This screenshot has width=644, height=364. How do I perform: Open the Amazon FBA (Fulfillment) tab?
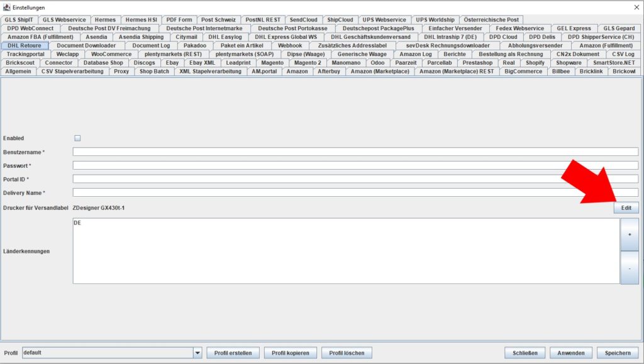(40, 37)
